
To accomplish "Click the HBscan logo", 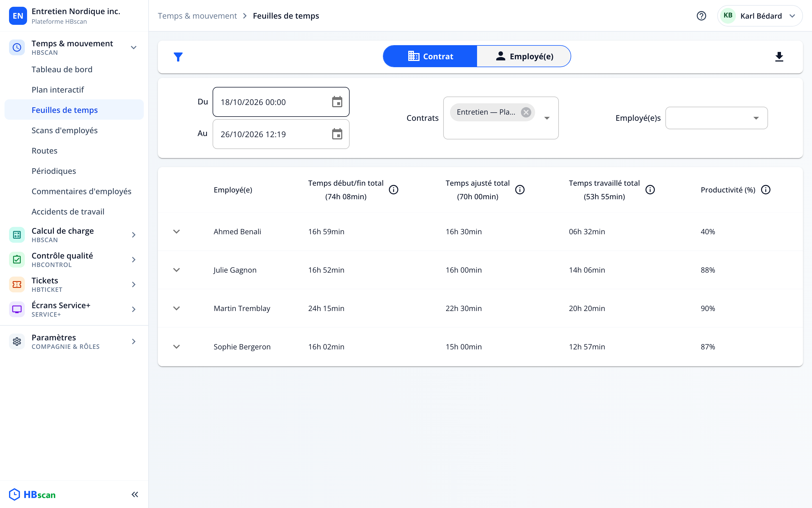I will click(x=32, y=494).
